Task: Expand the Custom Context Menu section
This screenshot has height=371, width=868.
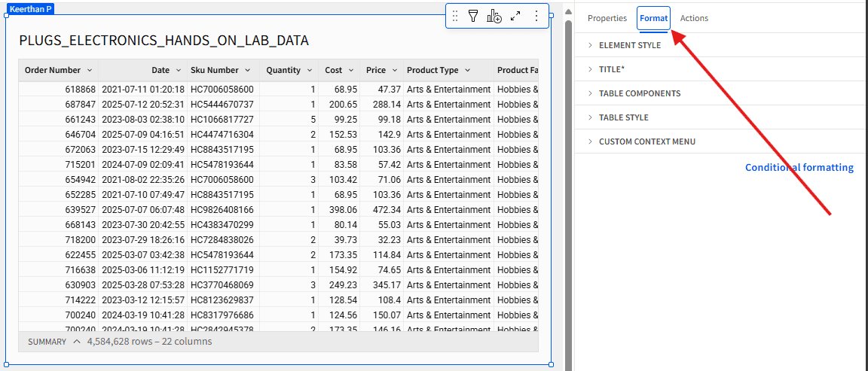Action: pos(646,141)
